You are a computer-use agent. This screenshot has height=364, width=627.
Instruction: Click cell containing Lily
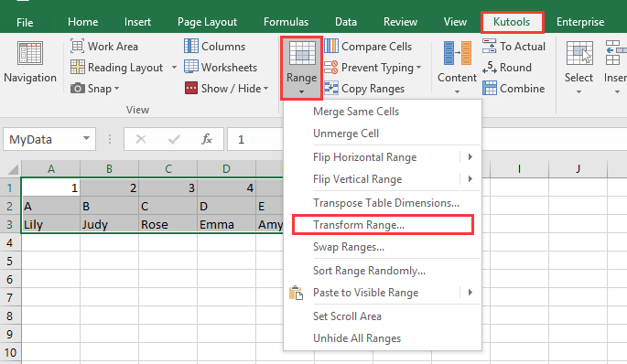coord(50,225)
